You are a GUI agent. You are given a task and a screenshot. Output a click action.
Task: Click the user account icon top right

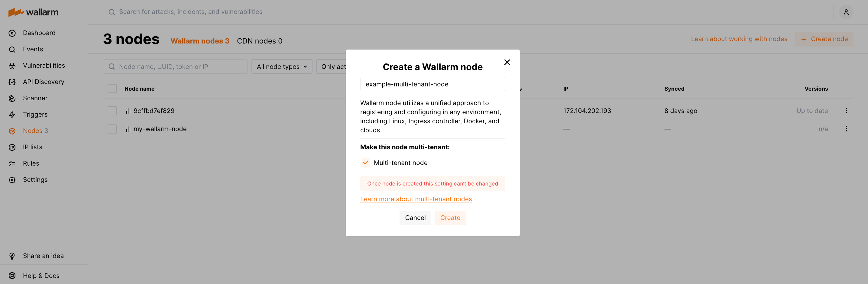846,12
